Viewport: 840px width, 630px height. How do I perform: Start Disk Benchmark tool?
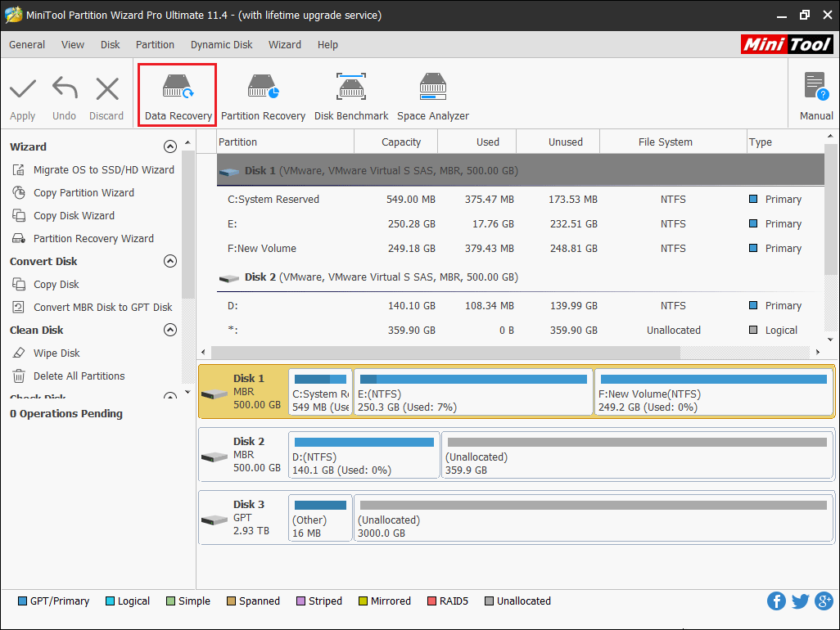[x=351, y=95]
